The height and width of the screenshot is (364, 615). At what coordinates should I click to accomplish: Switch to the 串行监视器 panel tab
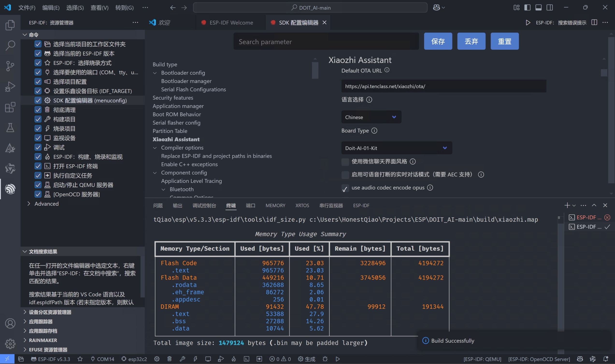[331, 206]
